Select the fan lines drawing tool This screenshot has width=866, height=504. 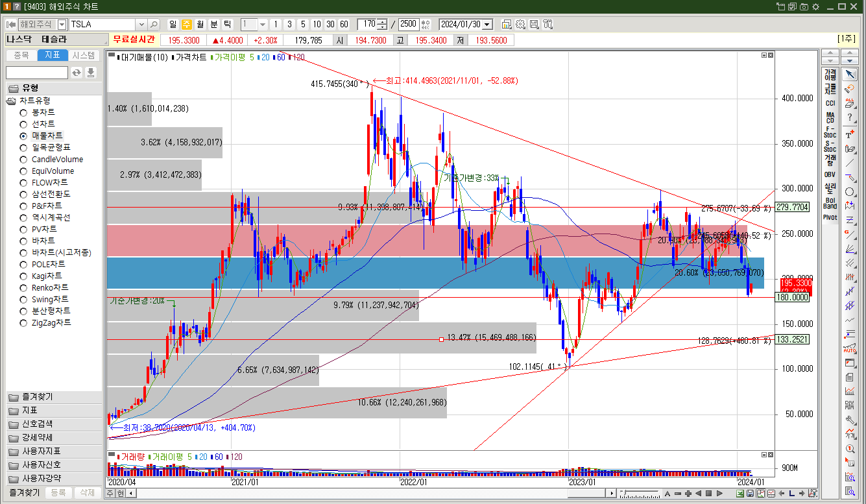[x=850, y=248]
